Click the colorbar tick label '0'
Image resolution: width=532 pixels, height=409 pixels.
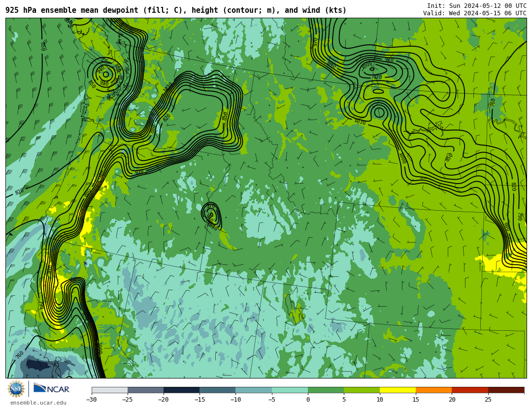(308, 400)
